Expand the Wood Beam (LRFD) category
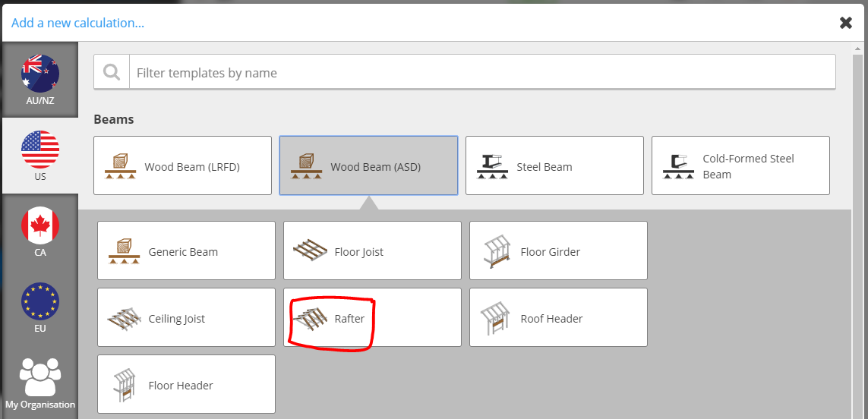The width and height of the screenshot is (868, 419). [x=183, y=165]
